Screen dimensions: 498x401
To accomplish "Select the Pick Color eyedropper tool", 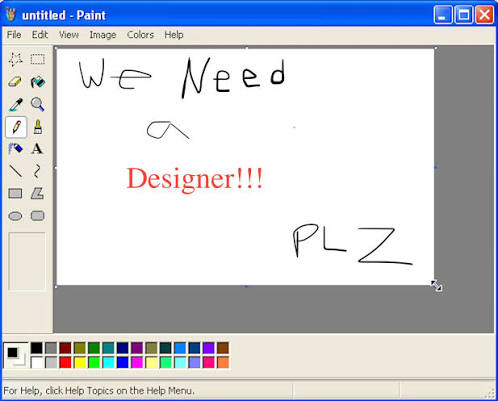I will click(x=15, y=104).
